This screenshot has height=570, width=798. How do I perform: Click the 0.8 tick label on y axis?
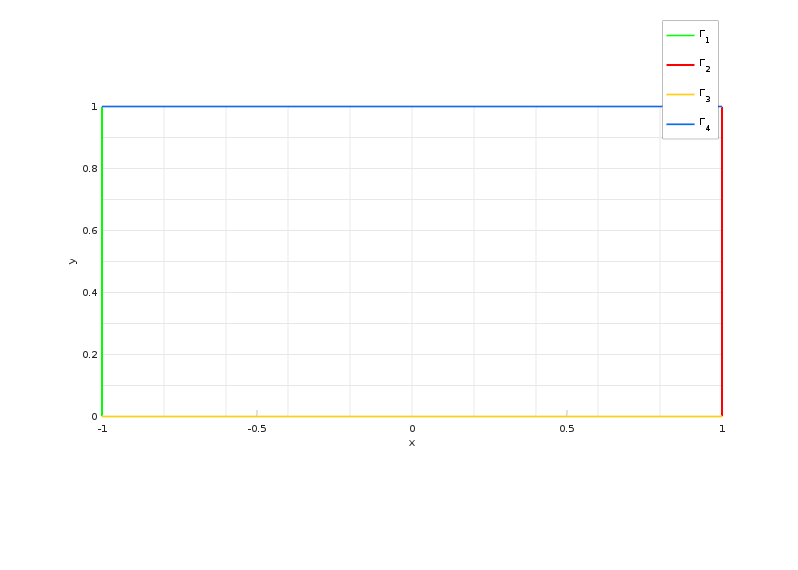point(90,168)
